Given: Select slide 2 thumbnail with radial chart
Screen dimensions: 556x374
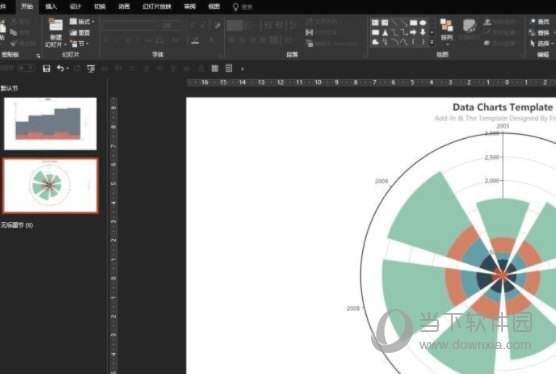Looking at the screenshot, I should [x=50, y=185].
